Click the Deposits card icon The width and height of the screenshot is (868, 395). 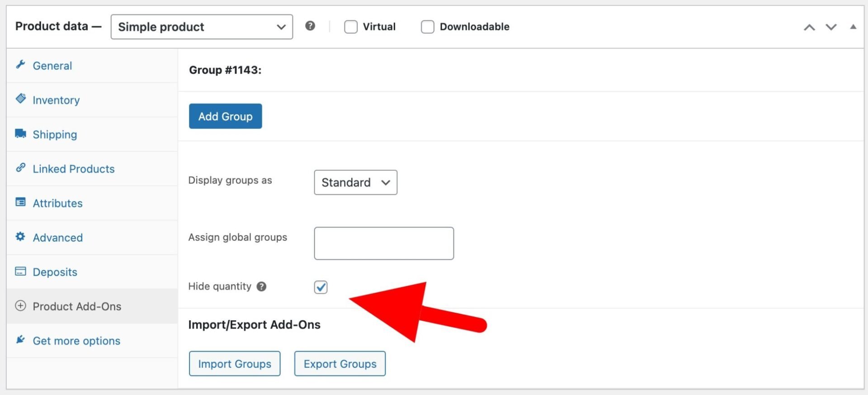[x=20, y=271]
